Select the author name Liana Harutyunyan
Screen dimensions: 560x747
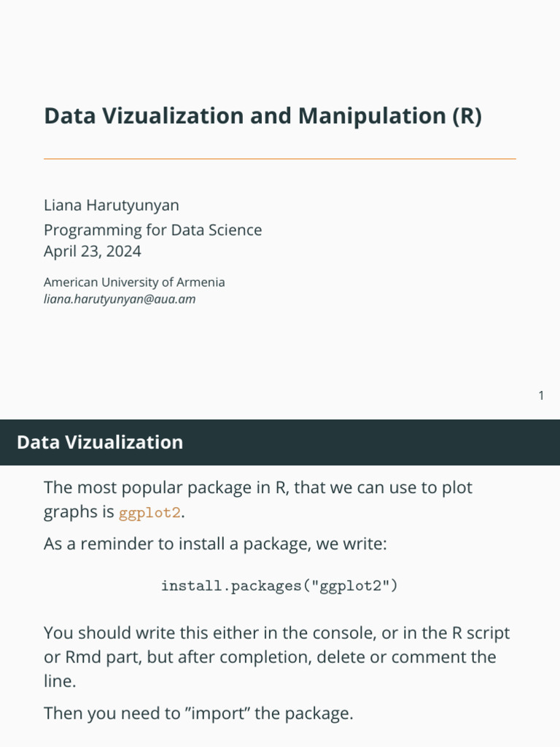112,206
